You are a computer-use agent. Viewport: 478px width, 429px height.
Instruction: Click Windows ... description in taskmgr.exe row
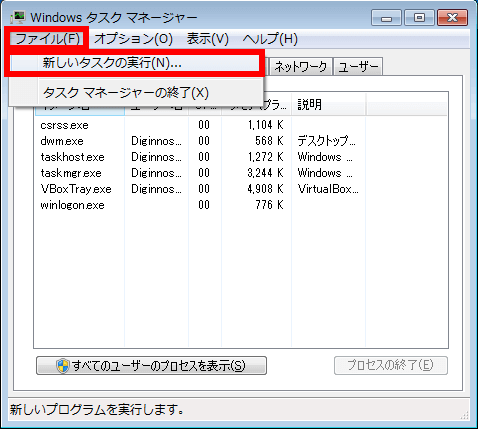point(325,173)
